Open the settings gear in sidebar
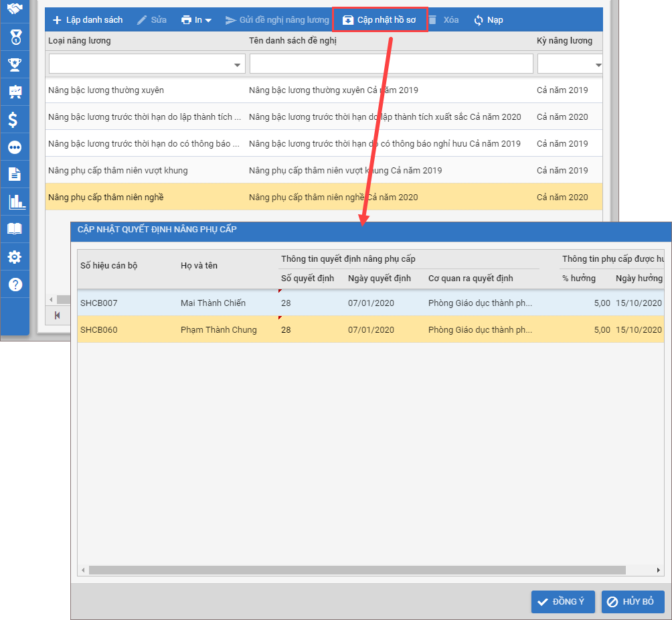 click(x=15, y=257)
